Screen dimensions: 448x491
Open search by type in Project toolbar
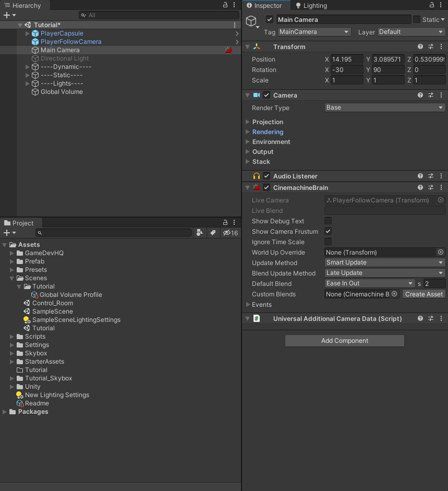coord(200,233)
